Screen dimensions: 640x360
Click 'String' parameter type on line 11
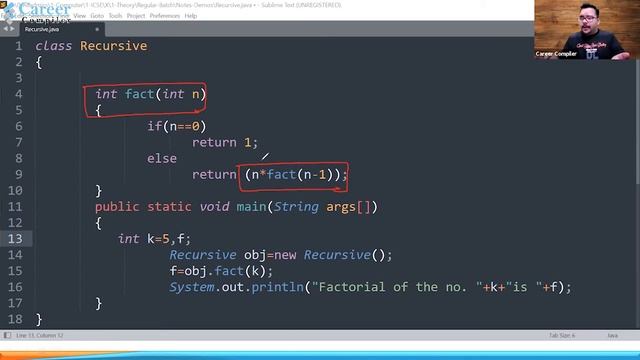(x=296, y=207)
